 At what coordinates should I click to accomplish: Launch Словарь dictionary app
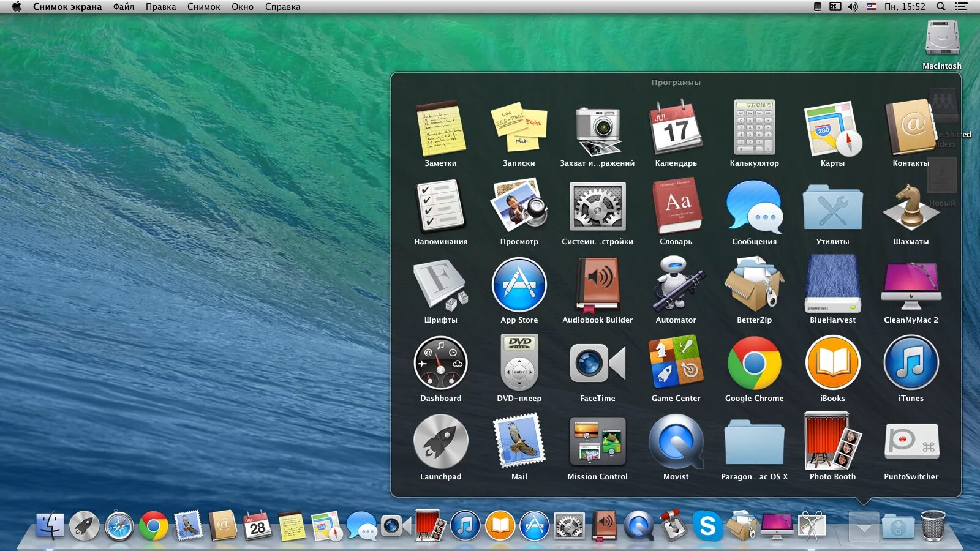point(676,206)
